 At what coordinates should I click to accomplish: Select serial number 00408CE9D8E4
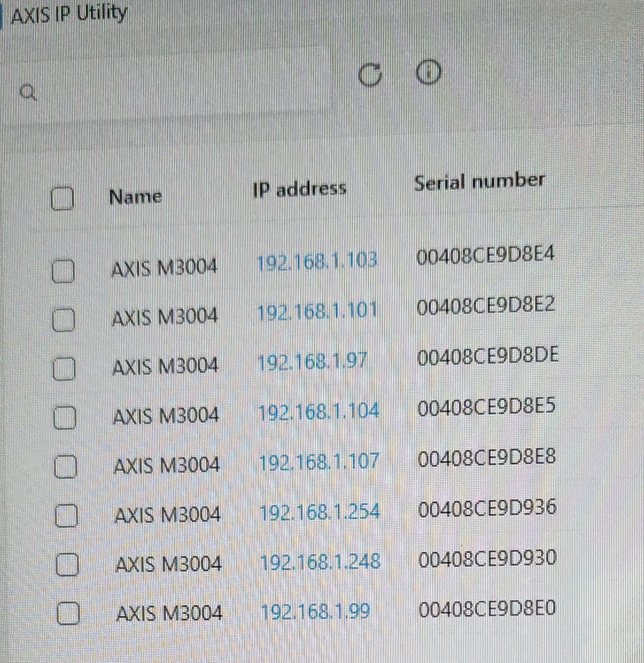pos(485,256)
